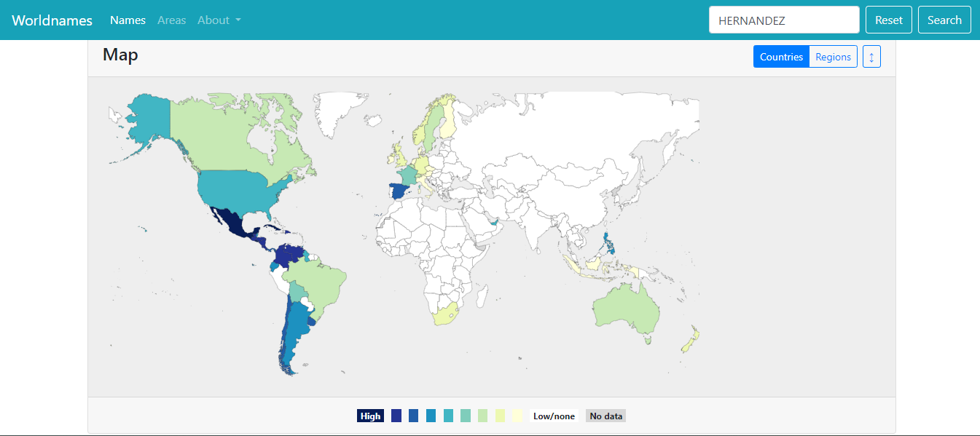Click the map height resize arrow icon
The image size is (980, 436).
tap(871, 57)
